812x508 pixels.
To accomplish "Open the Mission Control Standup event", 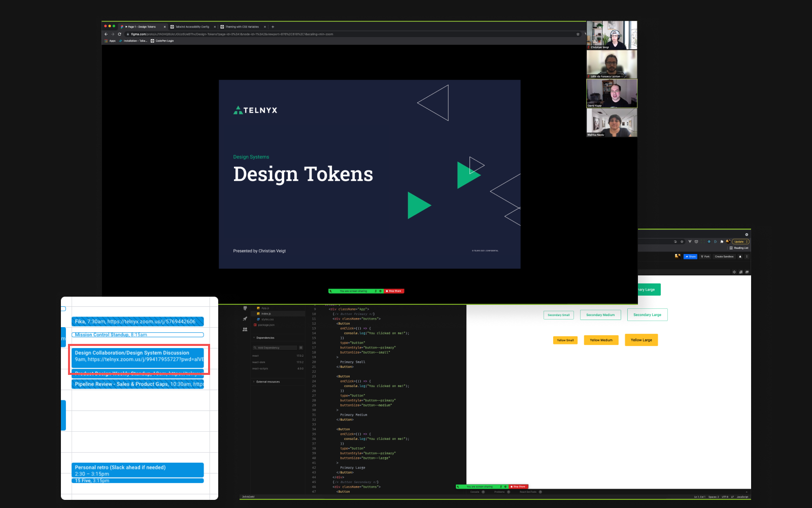I will pyautogui.click(x=138, y=335).
